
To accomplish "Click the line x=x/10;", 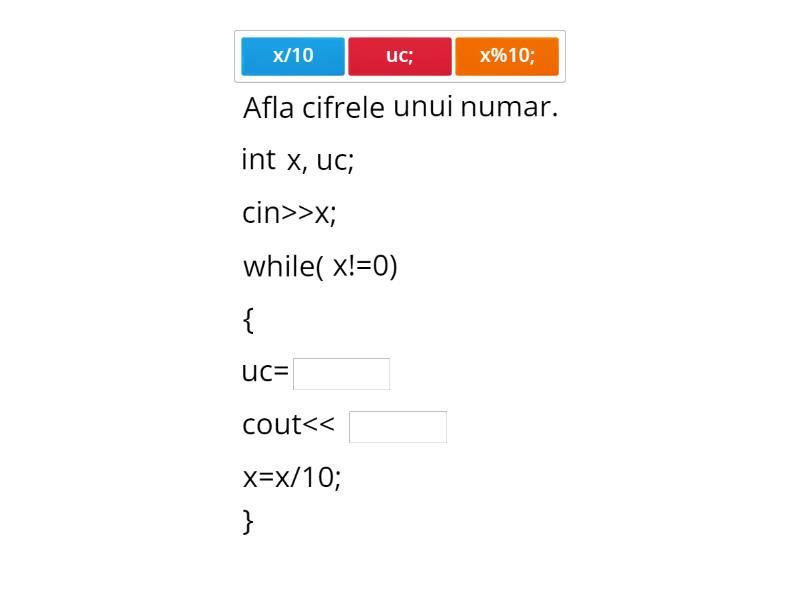I will [x=291, y=478].
